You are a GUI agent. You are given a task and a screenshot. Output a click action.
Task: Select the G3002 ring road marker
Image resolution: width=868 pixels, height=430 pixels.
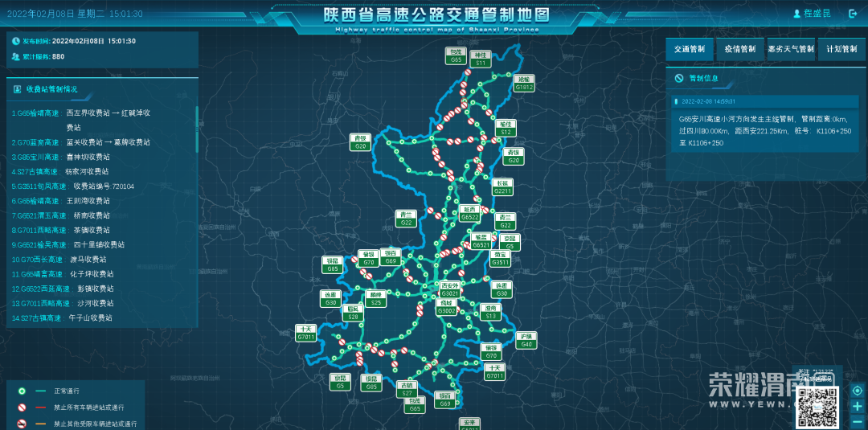pyautogui.click(x=446, y=307)
